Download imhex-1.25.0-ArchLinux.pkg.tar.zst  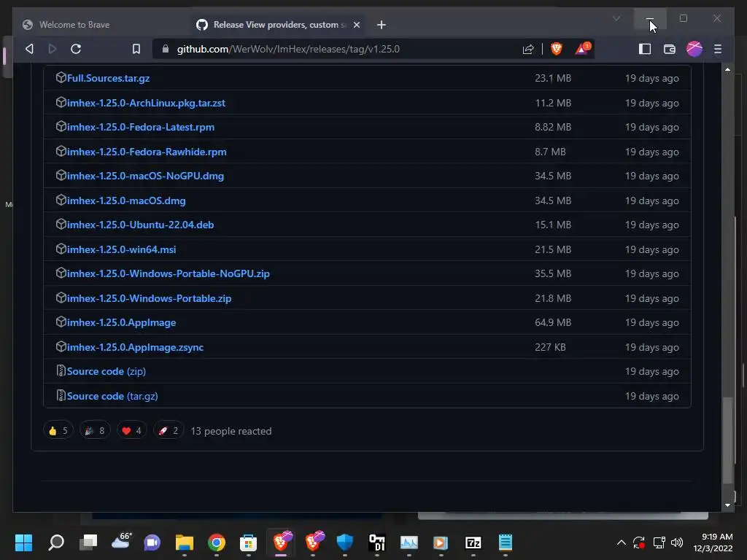click(146, 103)
